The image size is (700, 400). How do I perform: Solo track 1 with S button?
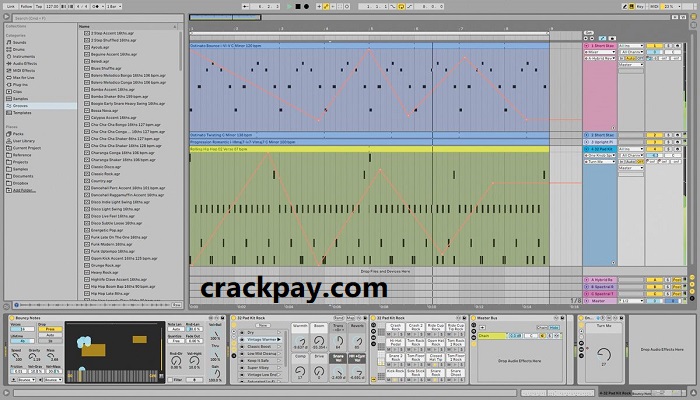[669, 46]
